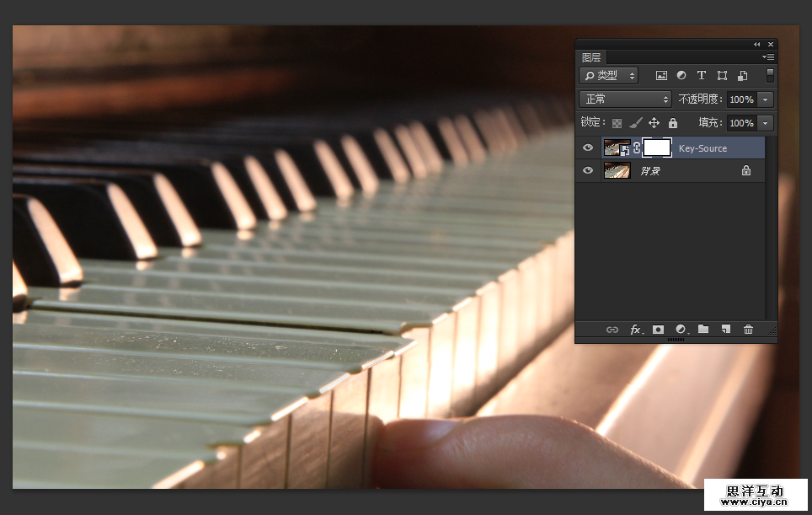
Task: Toggle the layer filter on/off switch
Action: [x=770, y=75]
